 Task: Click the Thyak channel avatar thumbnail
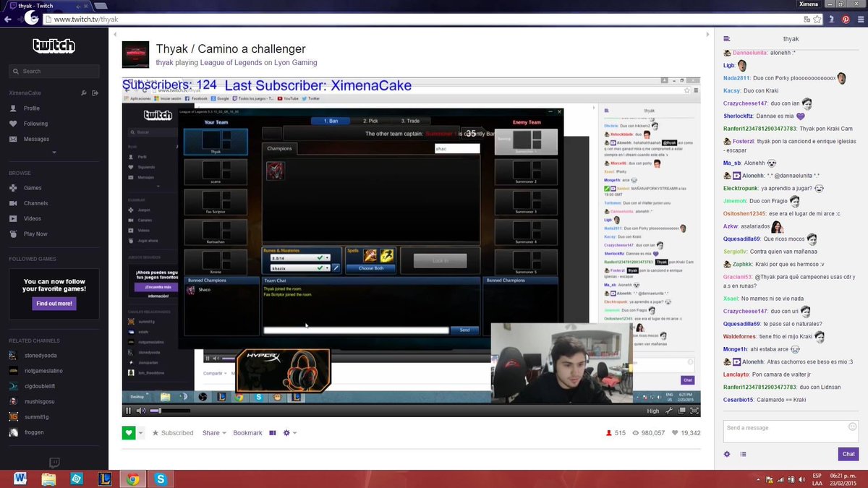pos(135,54)
